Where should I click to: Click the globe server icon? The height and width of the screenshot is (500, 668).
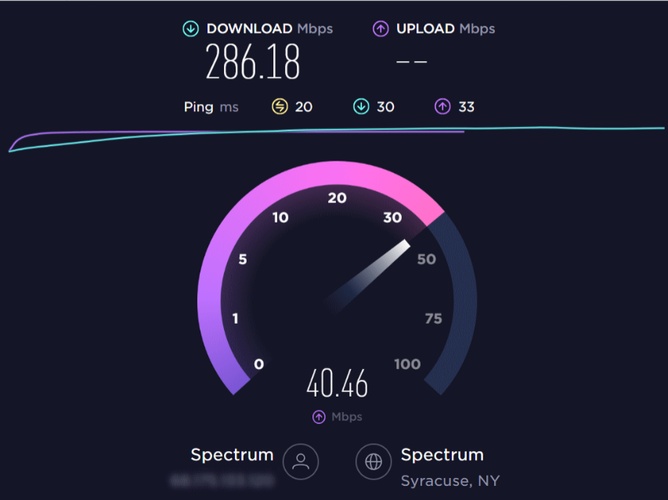click(x=374, y=462)
